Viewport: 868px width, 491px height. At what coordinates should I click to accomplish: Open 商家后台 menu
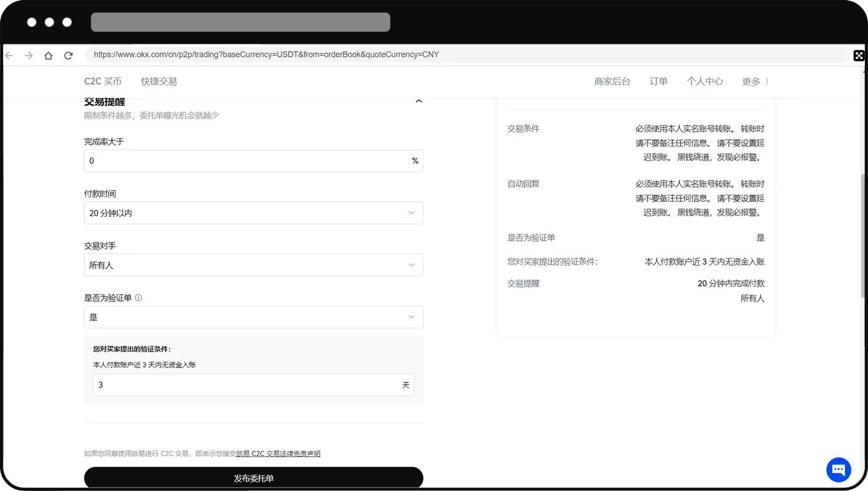[612, 81]
